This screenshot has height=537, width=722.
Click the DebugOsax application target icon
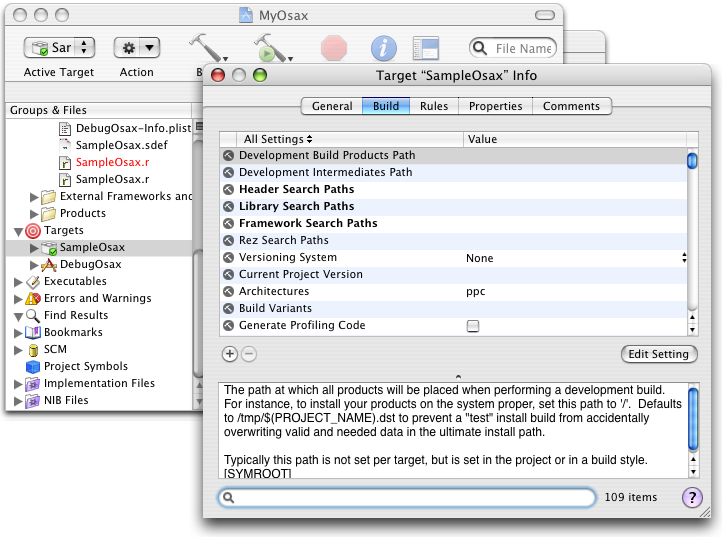(x=49, y=265)
